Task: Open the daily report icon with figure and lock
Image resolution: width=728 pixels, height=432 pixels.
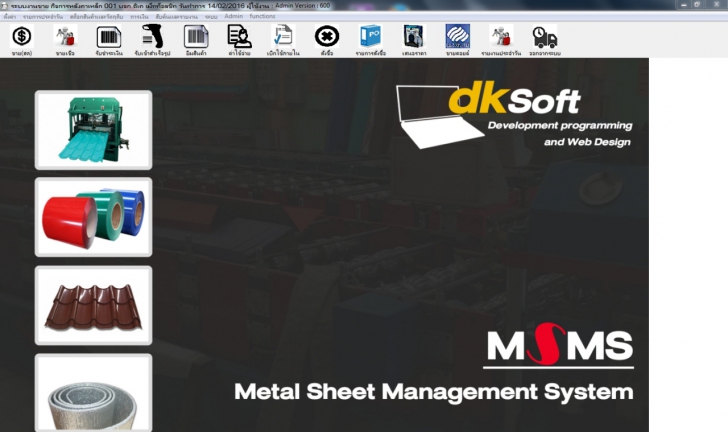Action: pyautogui.click(x=501, y=36)
